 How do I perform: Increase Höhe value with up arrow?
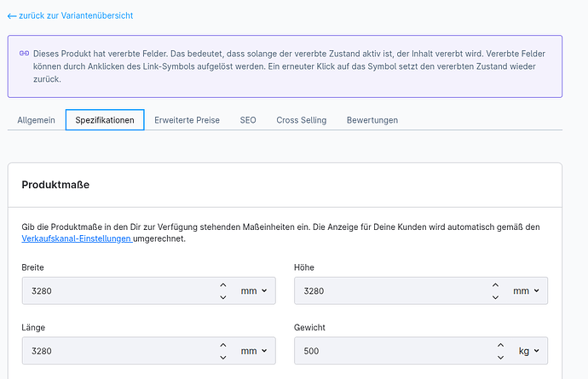pyautogui.click(x=496, y=285)
